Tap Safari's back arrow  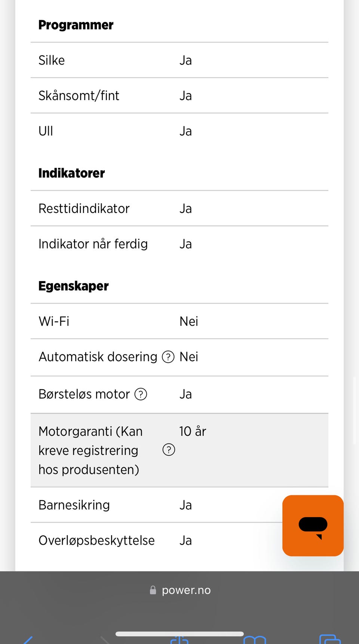coord(28,640)
